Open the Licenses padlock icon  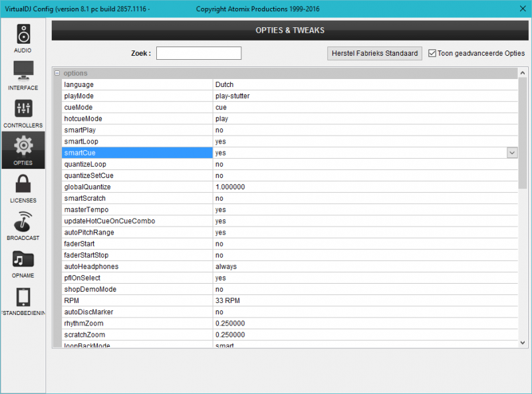coord(23,184)
